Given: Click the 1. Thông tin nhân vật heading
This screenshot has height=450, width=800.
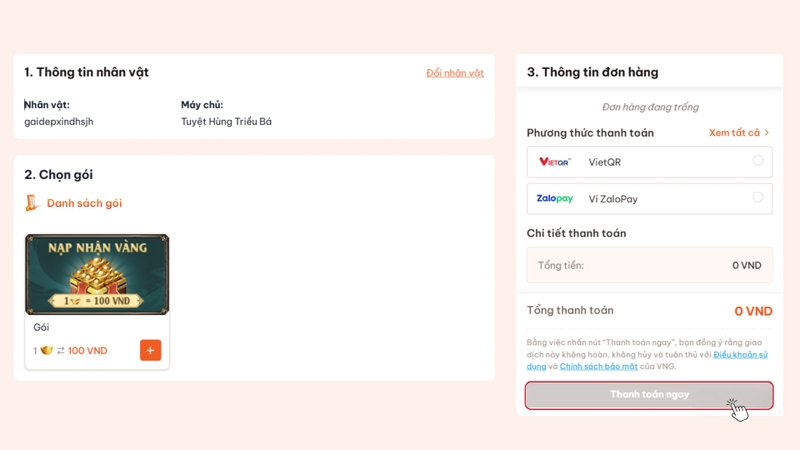Looking at the screenshot, I should click(86, 72).
